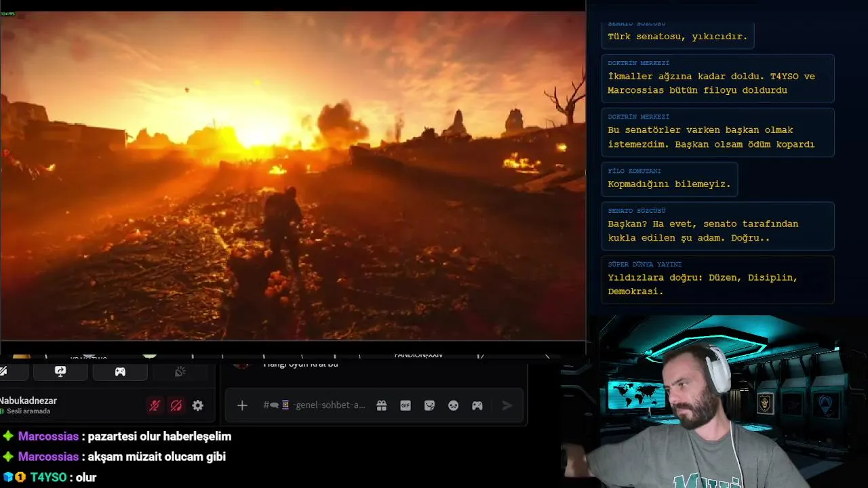
Task: Click the plus attachment button in chat box
Action: click(242, 405)
